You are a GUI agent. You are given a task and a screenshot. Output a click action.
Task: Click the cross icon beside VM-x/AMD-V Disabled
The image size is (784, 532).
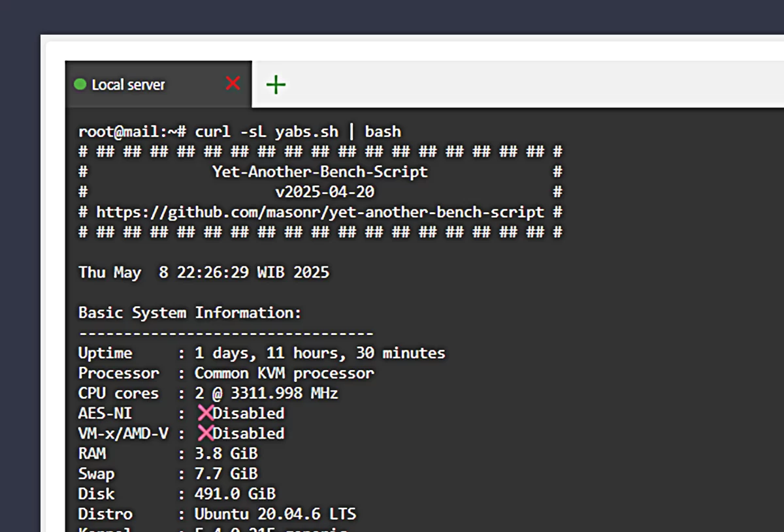205,433
